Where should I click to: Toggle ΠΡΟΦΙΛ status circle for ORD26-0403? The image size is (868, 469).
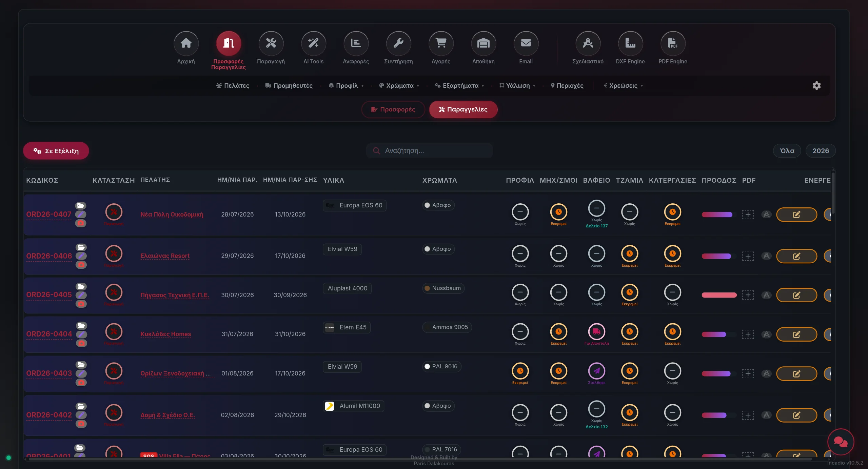pos(520,371)
